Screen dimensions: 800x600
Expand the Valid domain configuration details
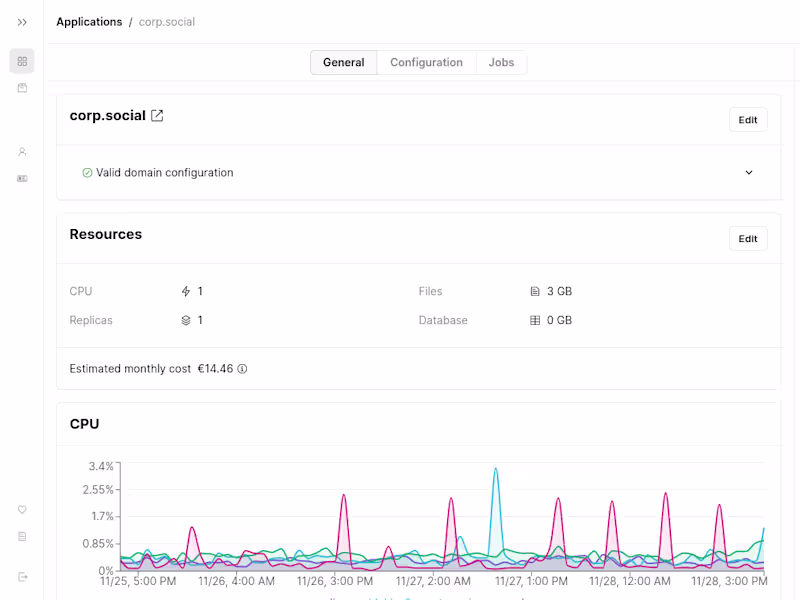[x=749, y=172]
